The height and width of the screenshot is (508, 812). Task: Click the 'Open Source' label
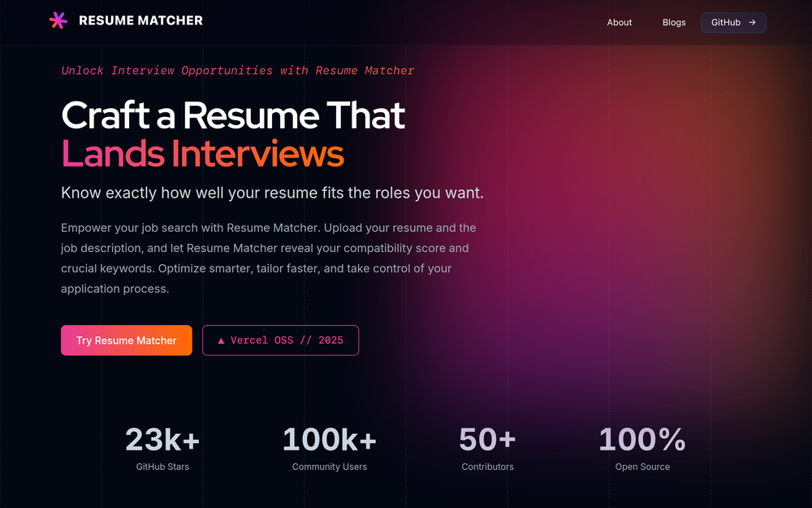pos(642,467)
